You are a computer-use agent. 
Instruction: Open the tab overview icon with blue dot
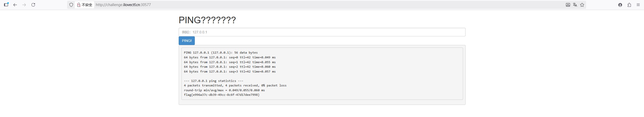tap(6, 5)
